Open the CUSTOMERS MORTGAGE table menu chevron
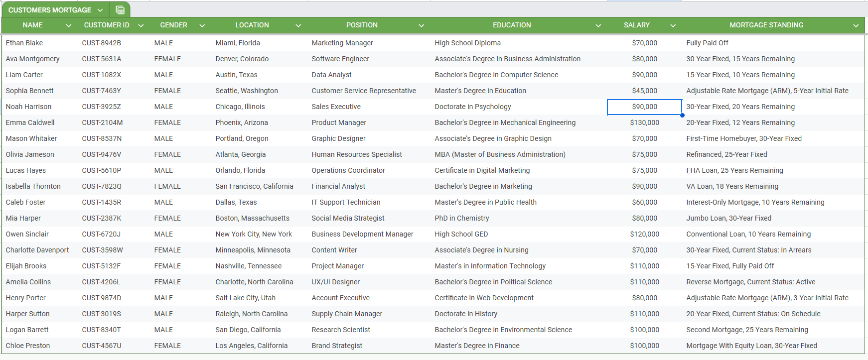 (x=100, y=10)
